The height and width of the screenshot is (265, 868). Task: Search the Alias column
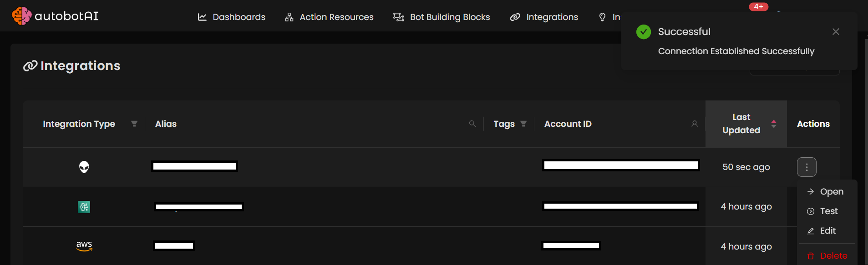pyautogui.click(x=472, y=124)
